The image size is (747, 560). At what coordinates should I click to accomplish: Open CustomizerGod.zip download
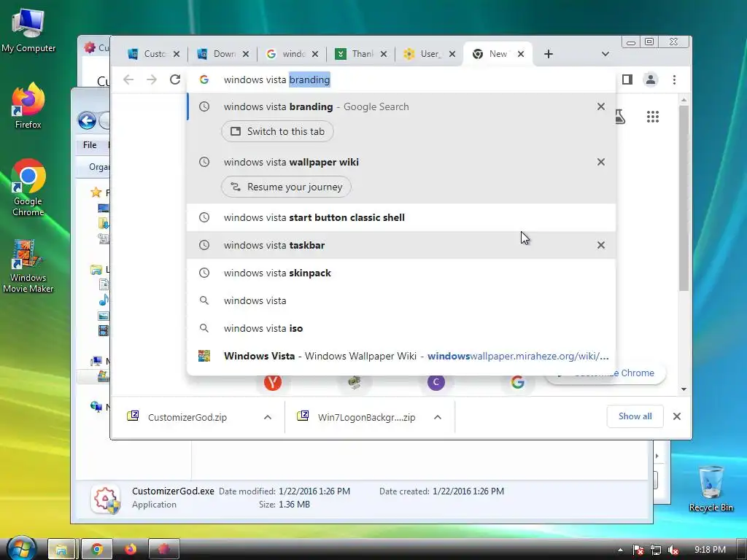[x=187, y=417]
